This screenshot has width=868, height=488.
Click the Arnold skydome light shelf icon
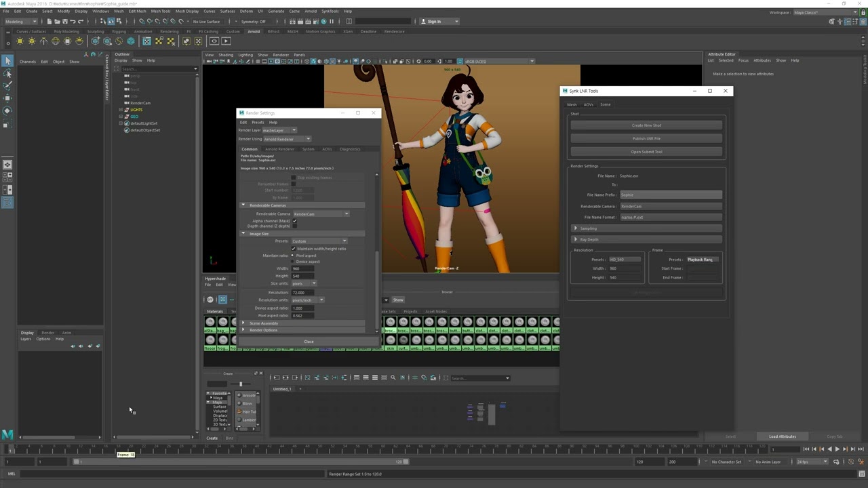tap(56, 41)
